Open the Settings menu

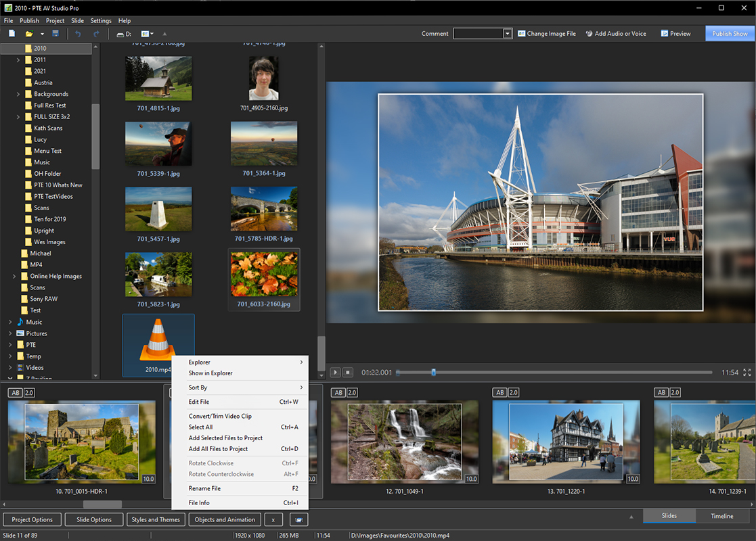[101, 21]
